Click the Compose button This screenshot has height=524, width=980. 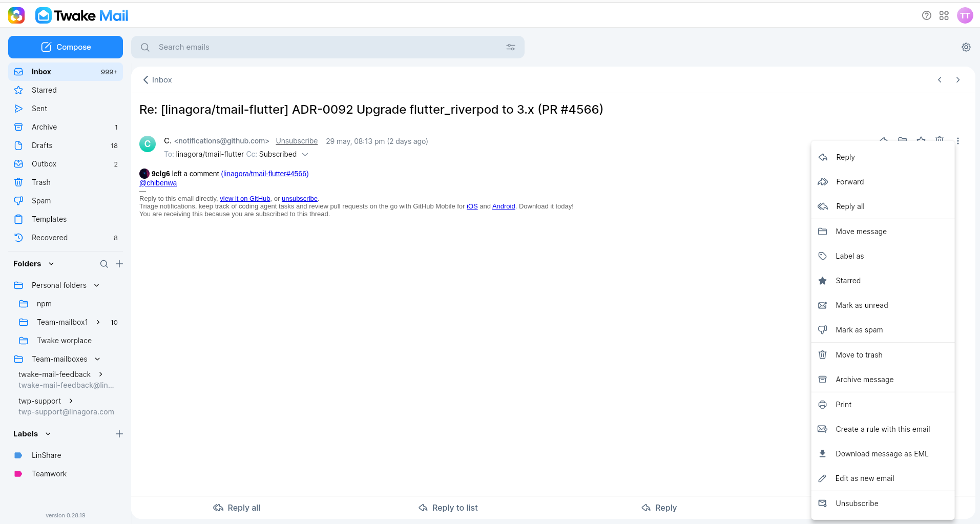pyautogui.click(x=66, y=47)
